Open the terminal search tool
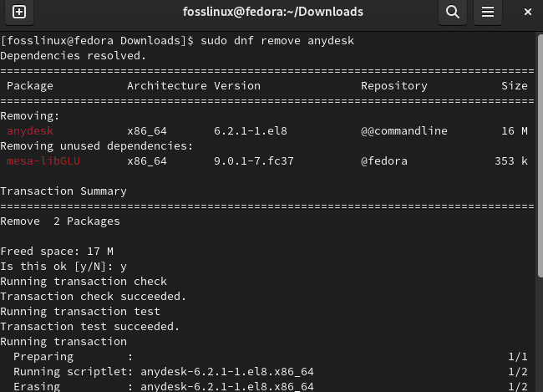Viewport: 543px width, 392px height. pos(452,13)
